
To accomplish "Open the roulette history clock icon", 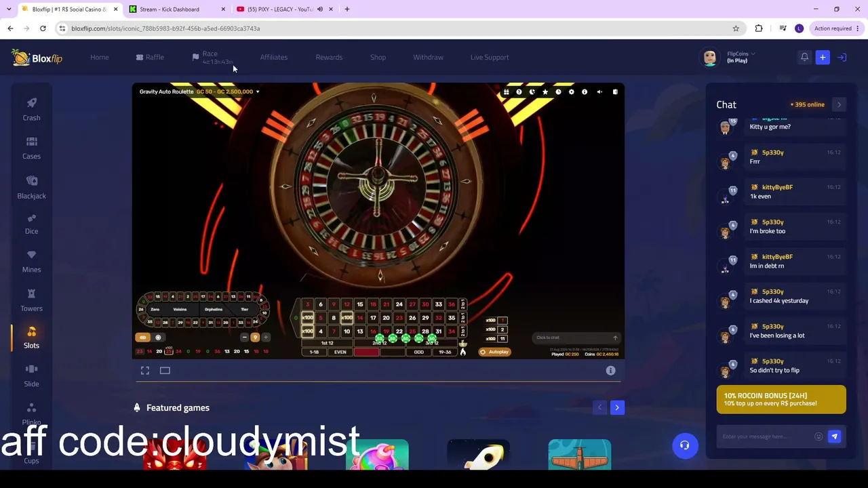I will (x=558, y=92).
